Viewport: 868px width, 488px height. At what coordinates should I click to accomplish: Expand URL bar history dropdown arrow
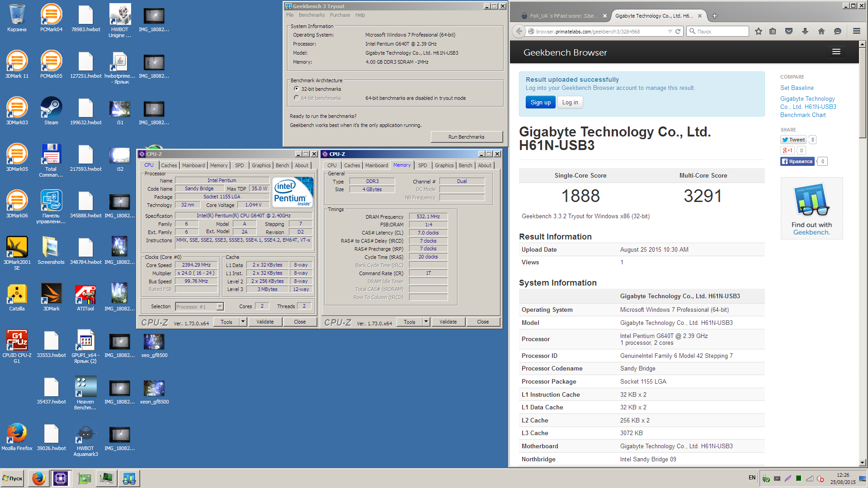670,31
